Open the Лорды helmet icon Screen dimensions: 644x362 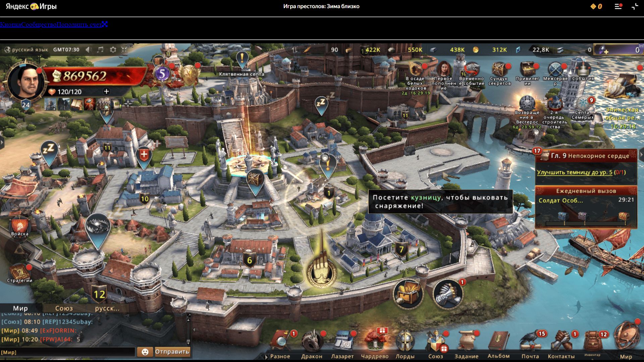(x=405, y=342)
